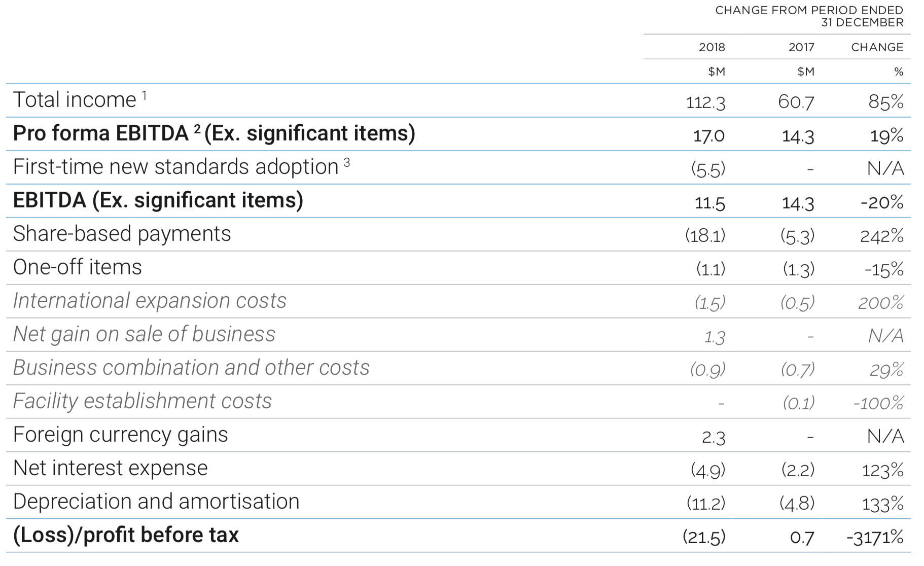924x566 pixels.
Task: Select the Facility establishment costs label
Action: click(x=143, y=401)
